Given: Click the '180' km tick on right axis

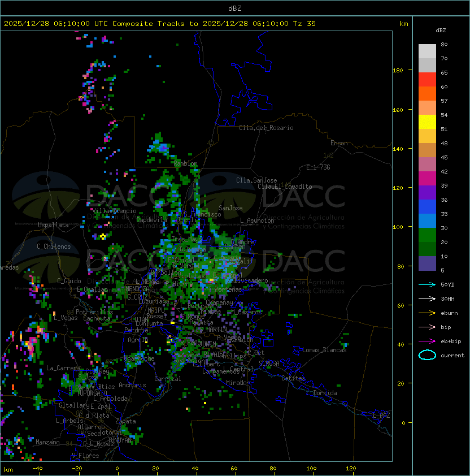Looking at the screenshot, I should click(x=398, y=71).
